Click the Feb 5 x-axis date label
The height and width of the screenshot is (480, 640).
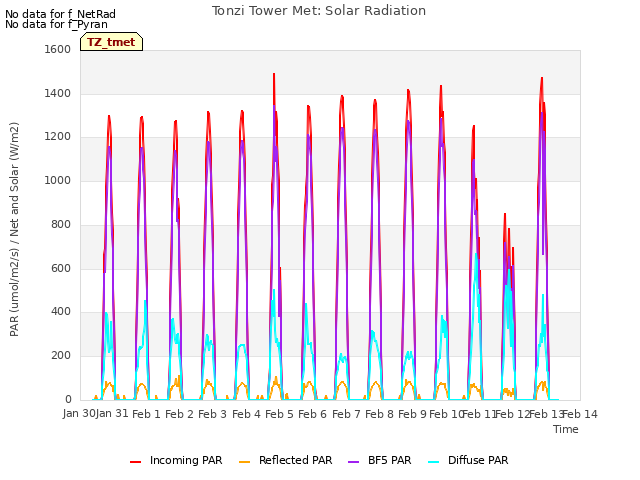(x=279, y=414)
